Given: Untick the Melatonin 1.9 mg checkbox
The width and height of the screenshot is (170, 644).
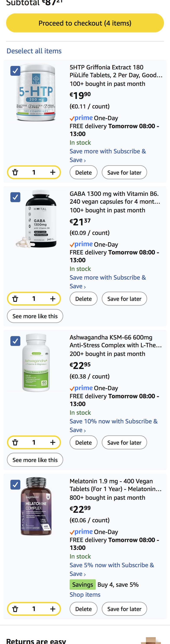Looking at the screenshot, I should pyautogui.click(x=15, y=485).
